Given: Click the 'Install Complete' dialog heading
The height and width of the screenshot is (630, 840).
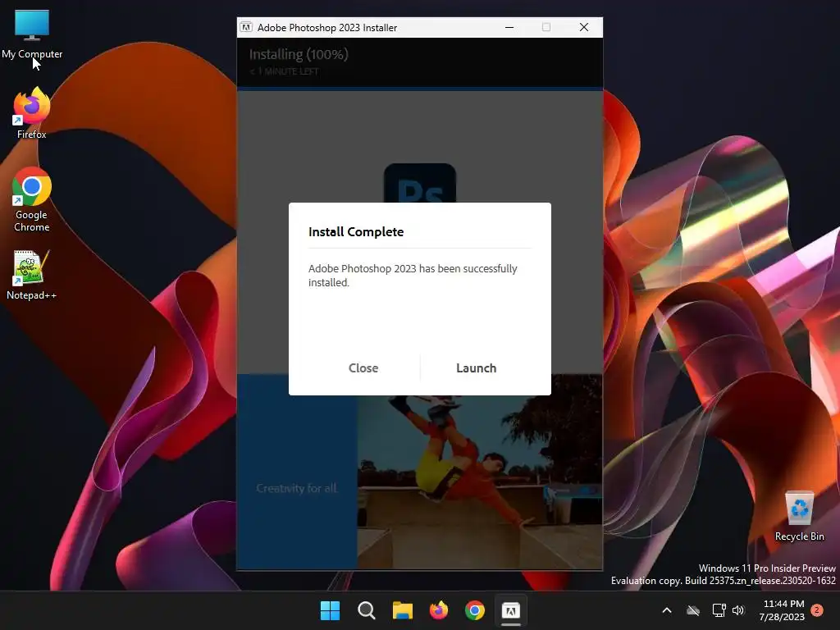Looking at the screenshot, I should (x=356, y=232).
